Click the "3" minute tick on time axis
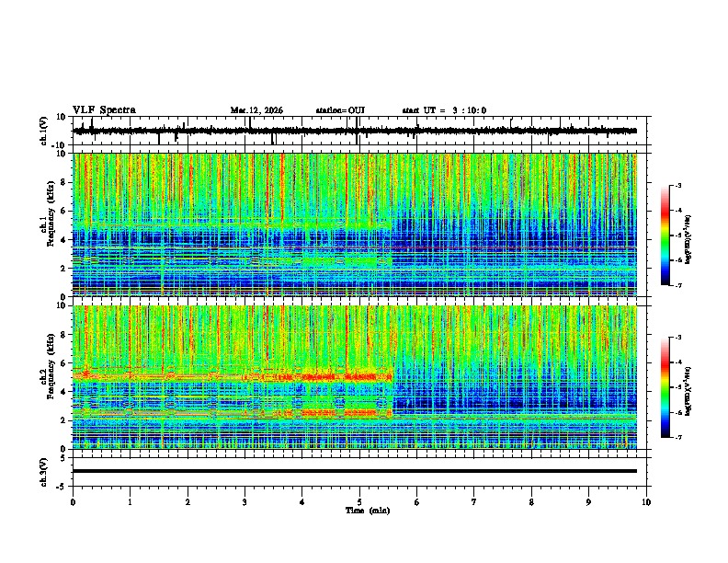Viewport: 728px width, 563px height. [x=245, y=502]
